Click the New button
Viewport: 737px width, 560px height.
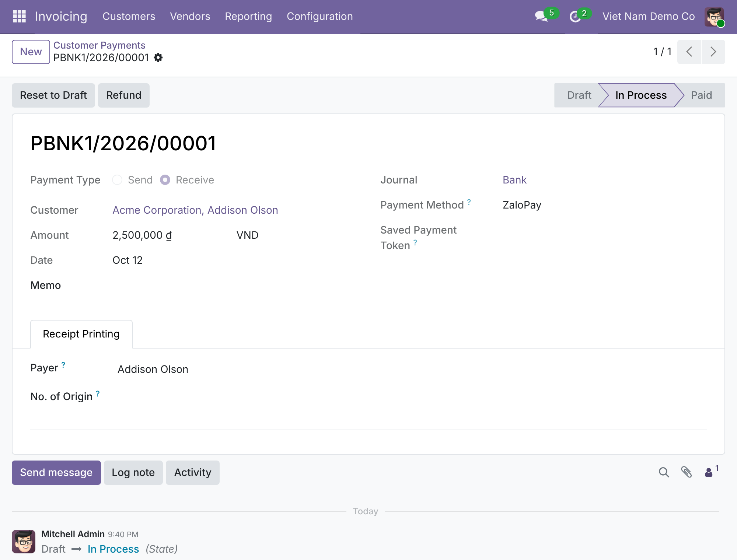pos(31,52)
